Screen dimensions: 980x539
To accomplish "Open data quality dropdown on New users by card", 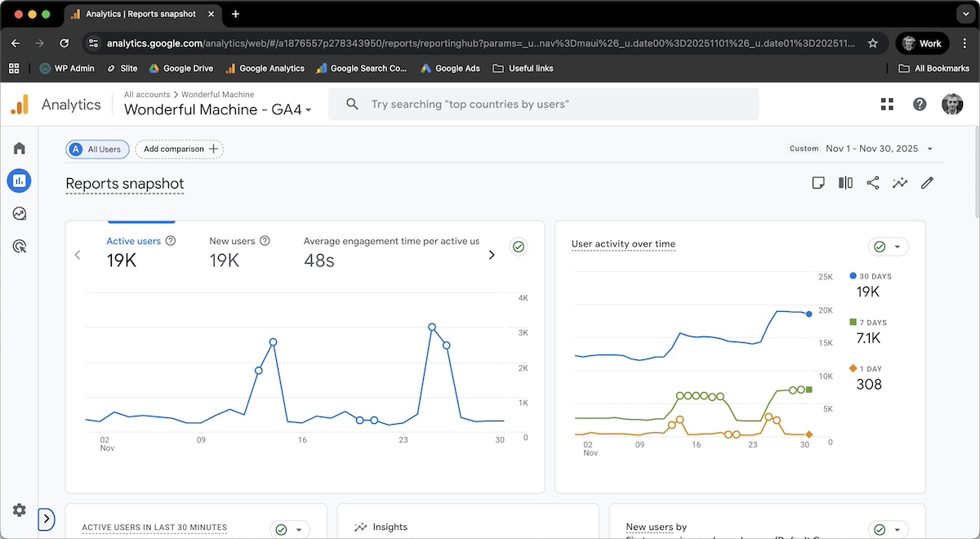I will pyautogui.click(x=888, y=529).
